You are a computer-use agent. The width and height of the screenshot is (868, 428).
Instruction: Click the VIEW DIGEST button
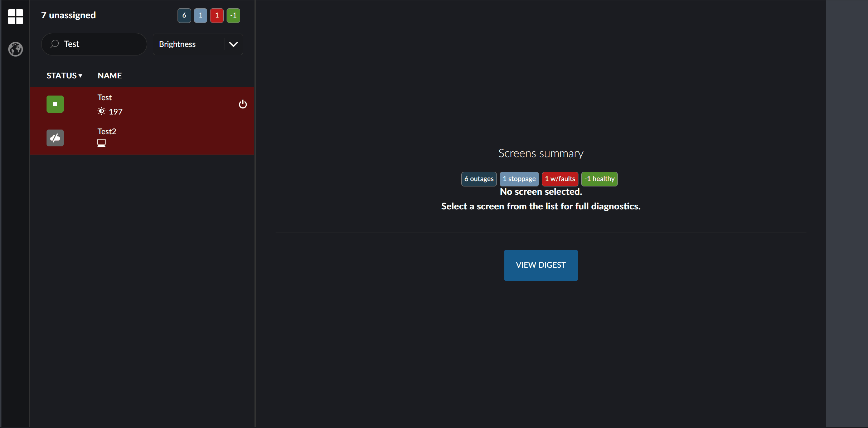[540, 265]
